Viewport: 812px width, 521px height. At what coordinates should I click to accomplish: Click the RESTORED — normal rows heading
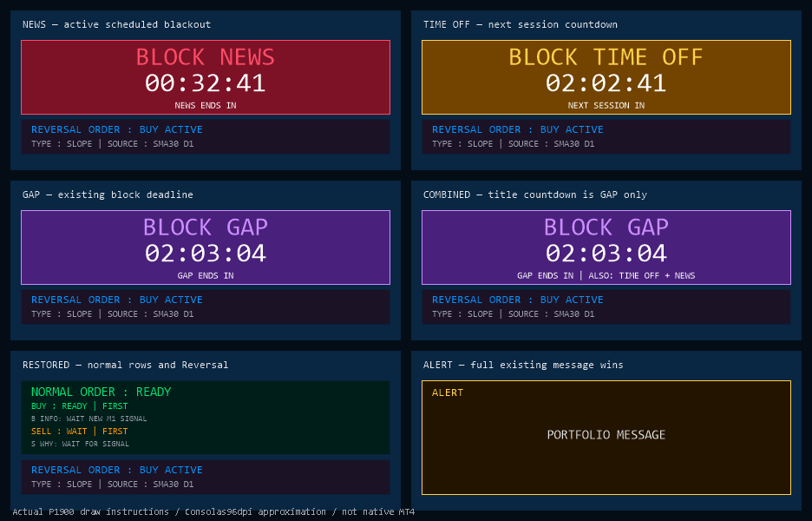(x=125, y=365)
